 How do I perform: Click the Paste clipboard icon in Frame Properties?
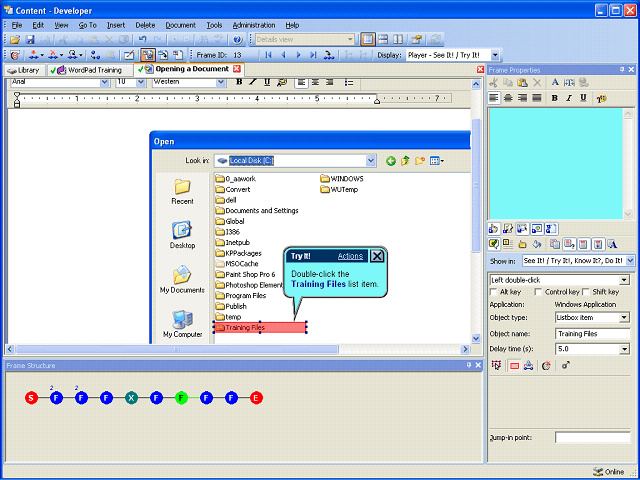[522, 82]
